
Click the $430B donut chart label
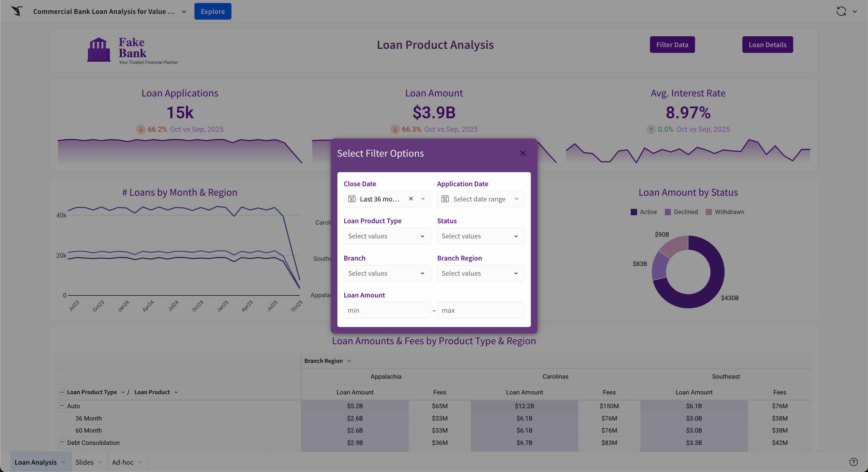[729, 298]
